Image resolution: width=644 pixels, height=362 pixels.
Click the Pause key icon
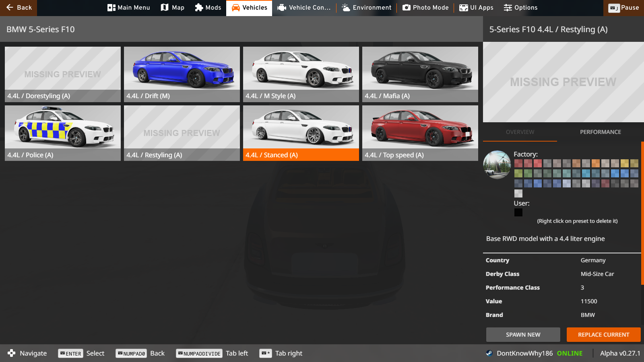[614, 8]
